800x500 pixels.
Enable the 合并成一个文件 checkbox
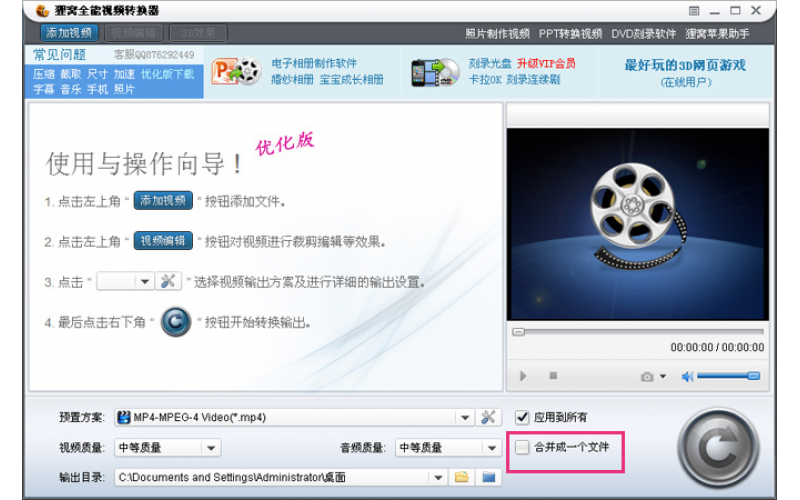click(522, 447)
